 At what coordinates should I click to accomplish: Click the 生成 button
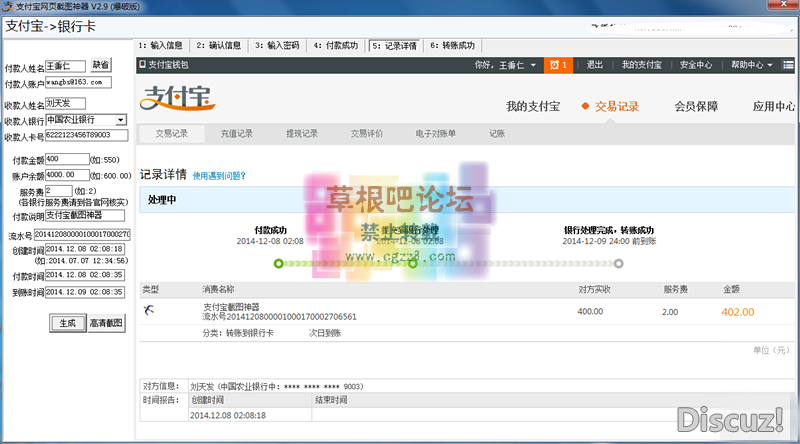click(x=67, y=323)
